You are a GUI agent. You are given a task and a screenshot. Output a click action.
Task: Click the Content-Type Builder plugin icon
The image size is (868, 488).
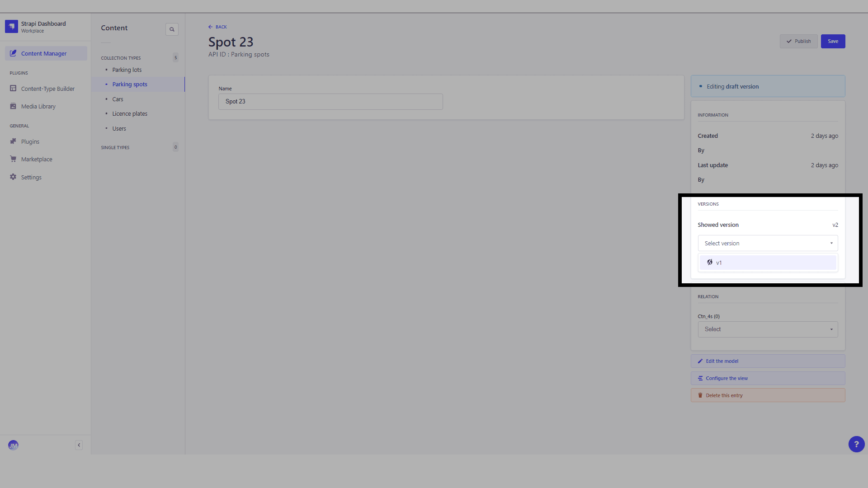coord(13,88)
